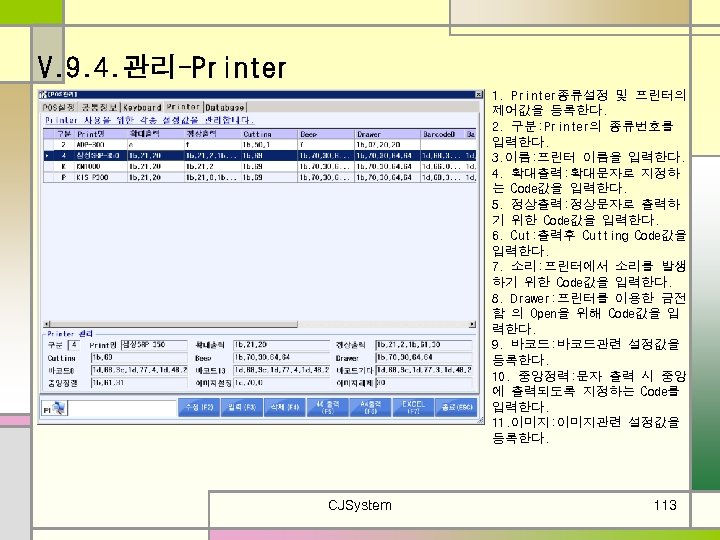Click the F1 computer icon button
This screenshot has height=540, width=720.
(x=55, y=408)
